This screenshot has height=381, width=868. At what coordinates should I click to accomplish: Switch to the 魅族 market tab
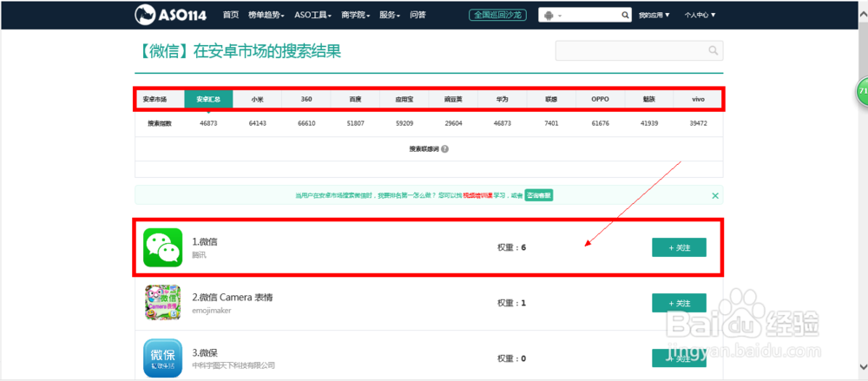649,100
